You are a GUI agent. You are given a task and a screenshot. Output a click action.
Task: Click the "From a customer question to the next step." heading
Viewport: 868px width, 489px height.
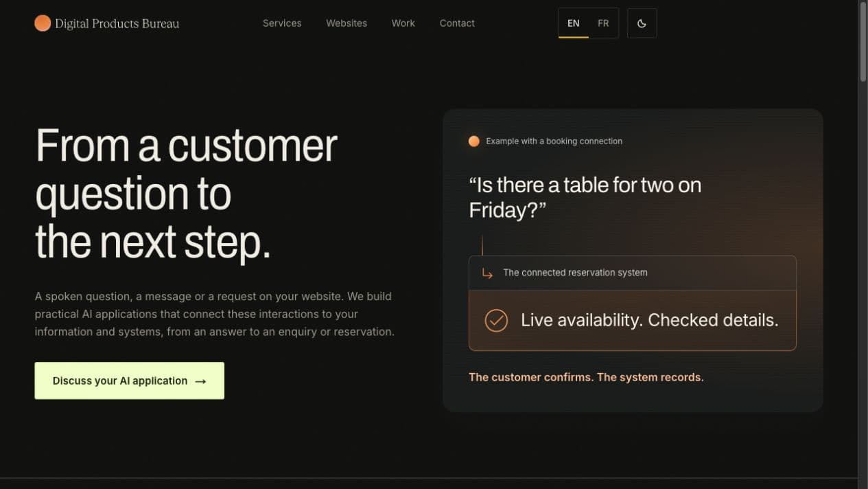[186, 194]
